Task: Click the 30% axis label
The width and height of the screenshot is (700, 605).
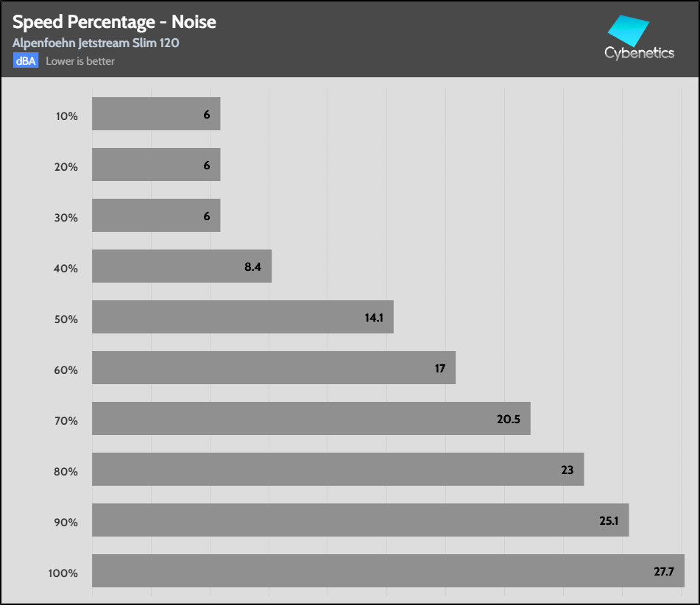Action: [x=66, y=217]
